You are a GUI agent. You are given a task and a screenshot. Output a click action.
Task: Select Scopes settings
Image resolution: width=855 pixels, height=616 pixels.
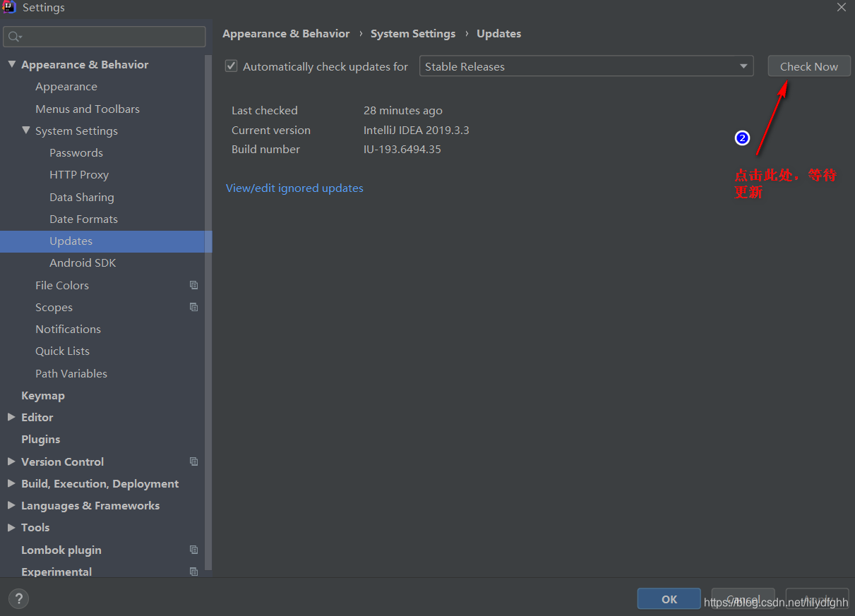[x=54, y=307]
